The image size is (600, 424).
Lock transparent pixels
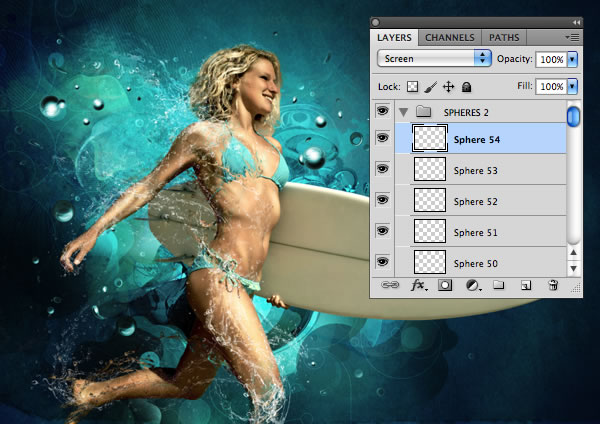412,86
